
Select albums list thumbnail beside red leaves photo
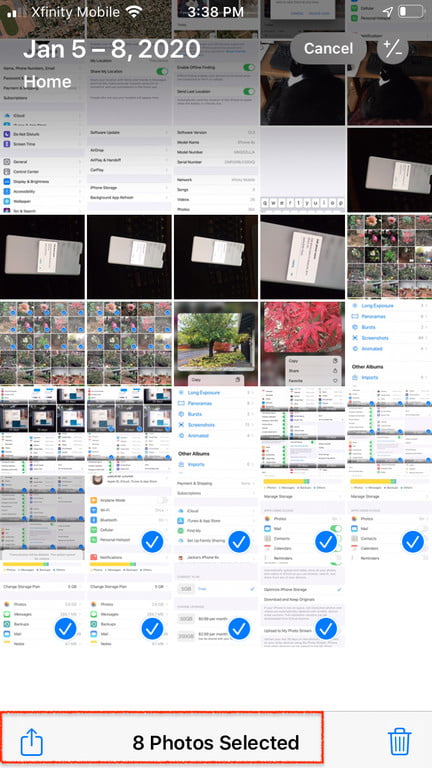[x=390, y=343]
